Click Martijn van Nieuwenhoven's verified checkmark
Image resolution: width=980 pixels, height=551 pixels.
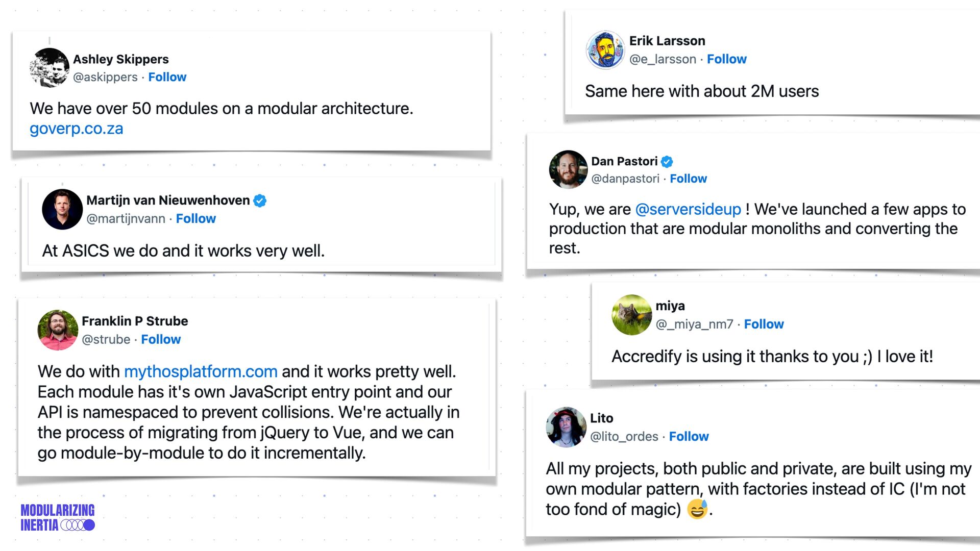coord(260,201)
